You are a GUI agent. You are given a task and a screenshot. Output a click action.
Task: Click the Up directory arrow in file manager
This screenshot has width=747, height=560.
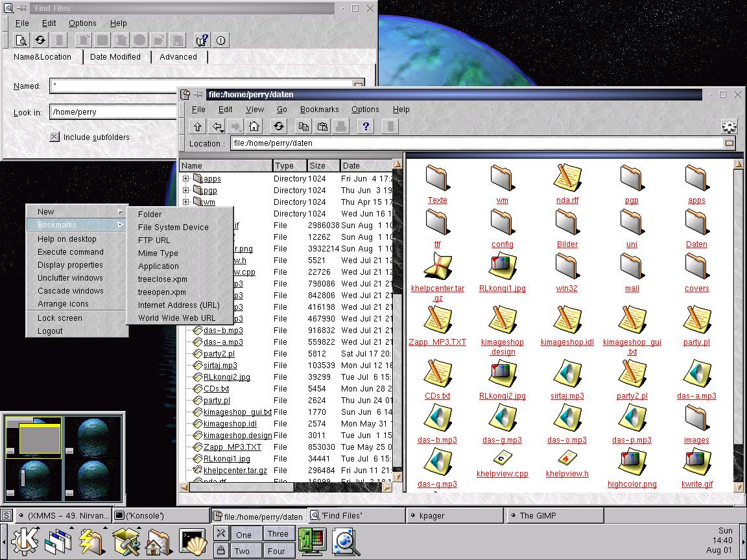tap(198, 126)
